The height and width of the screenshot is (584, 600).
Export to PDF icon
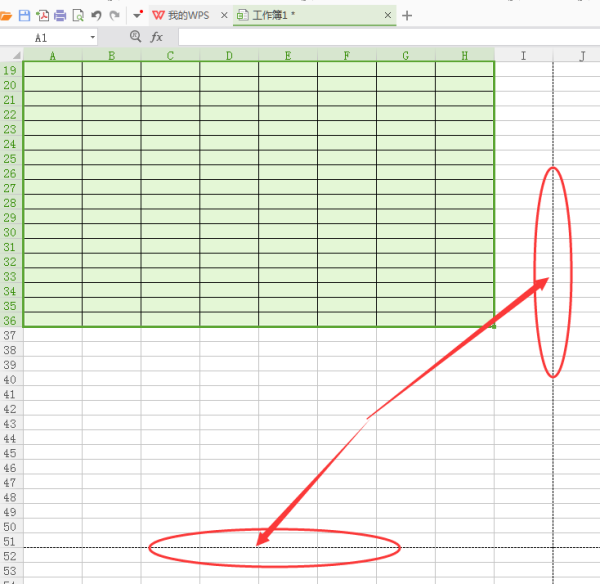pos(42,16)
